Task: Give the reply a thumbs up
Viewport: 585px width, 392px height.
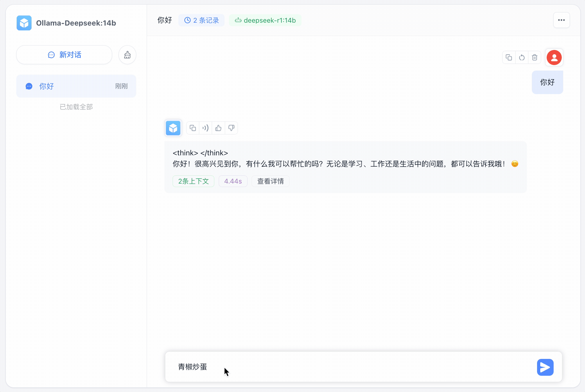Action: point(218,128)
